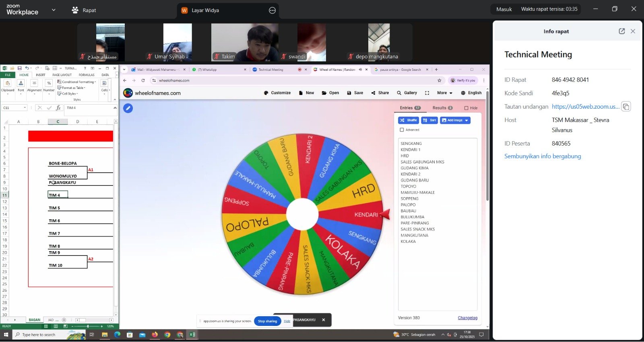Shuffle the wheel entries
The width and height of the screenshot is (644, 342).
coord(408,120)
